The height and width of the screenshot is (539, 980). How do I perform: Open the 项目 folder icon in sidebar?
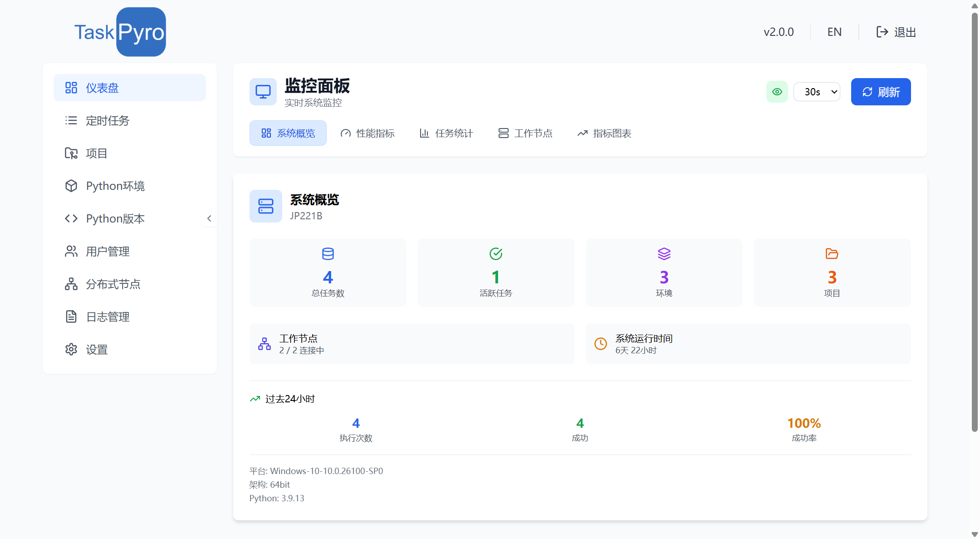71,153
